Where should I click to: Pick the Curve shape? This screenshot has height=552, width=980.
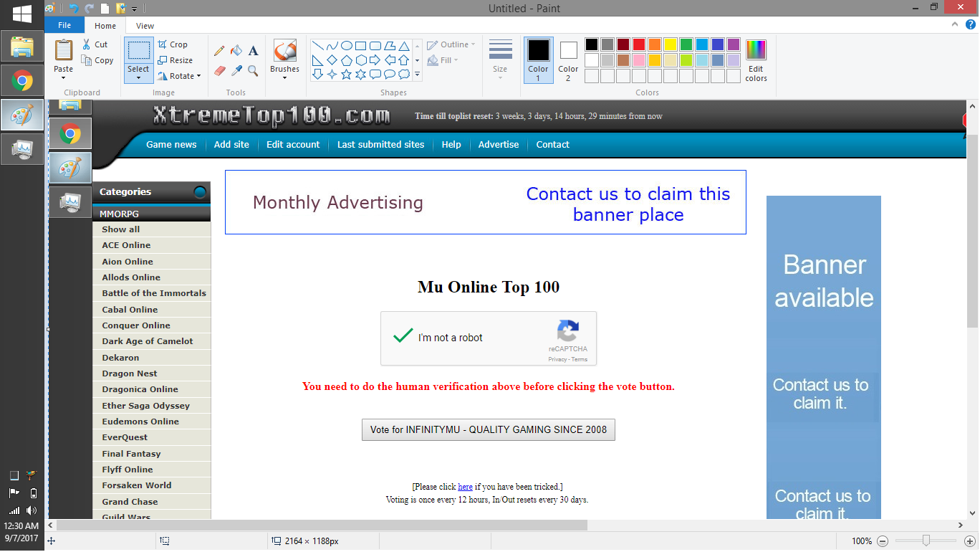pos(332,45)
